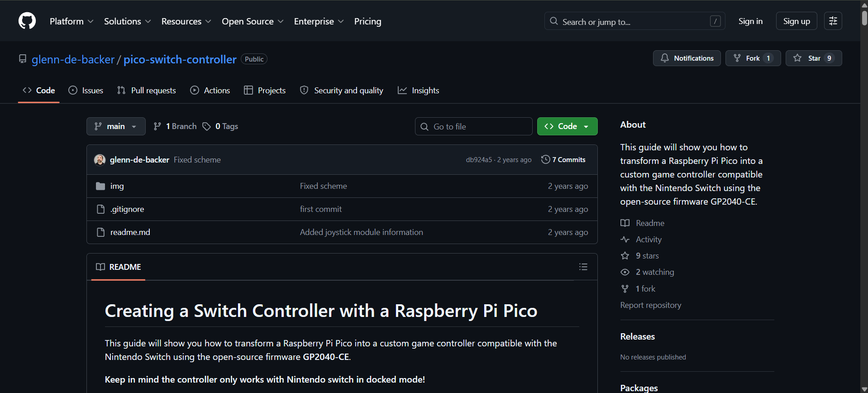The image size is (868, 393).
Task: Click the Sign in link
Action: (x=750, y=21)
